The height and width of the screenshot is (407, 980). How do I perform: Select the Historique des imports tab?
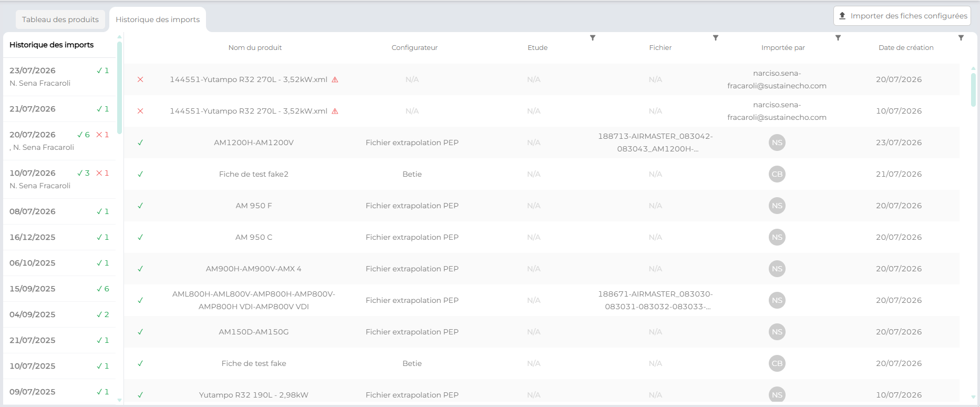coord(158,20)
